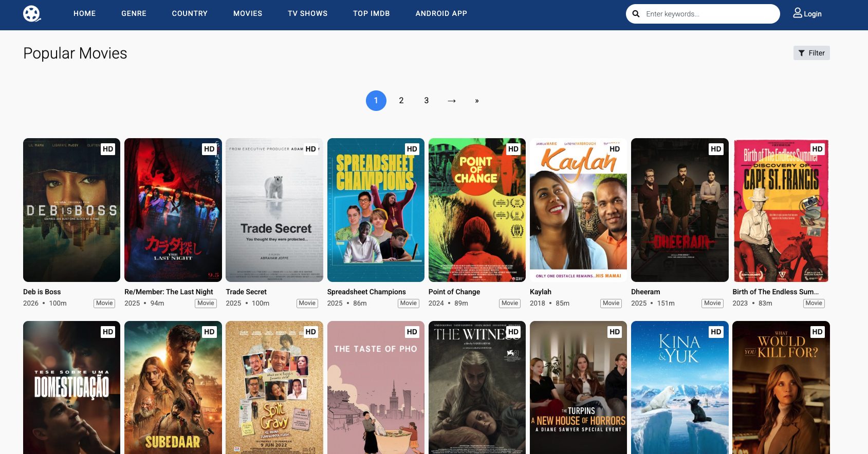Open The Turpins New House of Horrors poster

578,388
